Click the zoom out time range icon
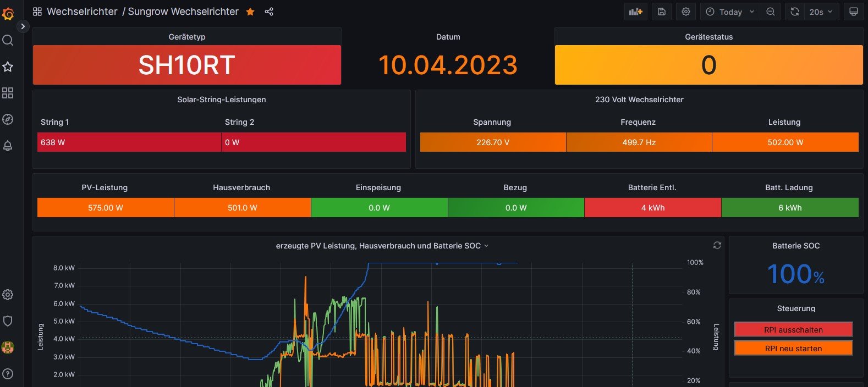The height and width of the screenshot is (387, 868). (771, 12)
